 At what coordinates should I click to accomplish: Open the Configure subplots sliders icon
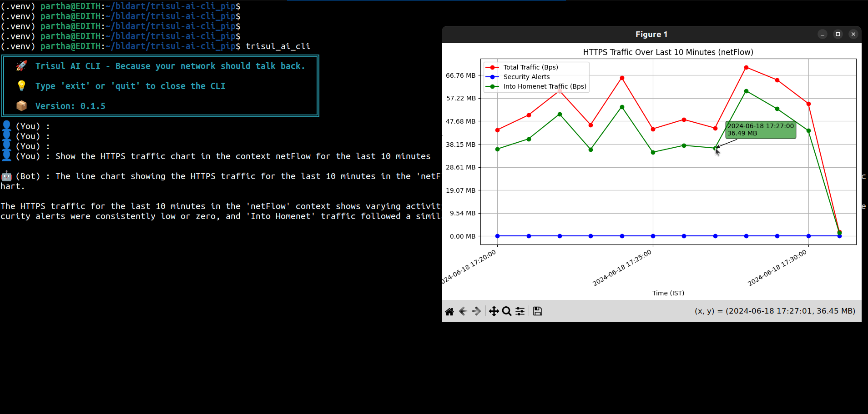coord(520,311)
